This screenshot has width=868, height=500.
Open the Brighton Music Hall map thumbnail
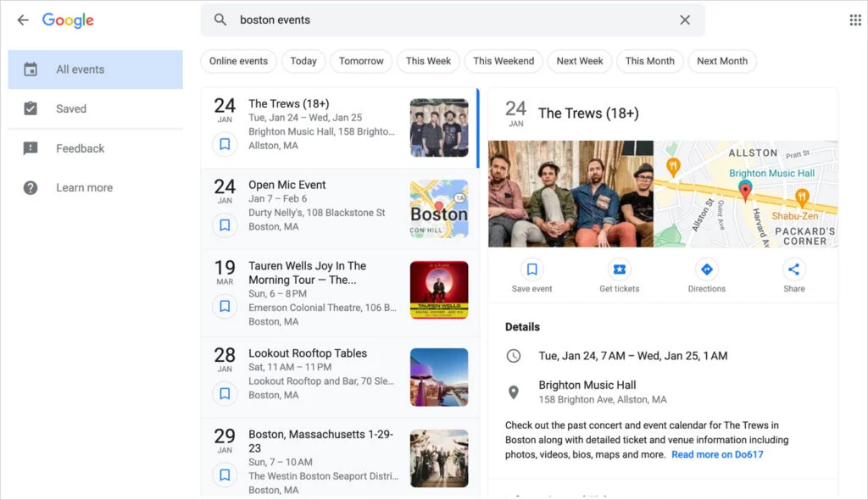(x=746, y=193)
